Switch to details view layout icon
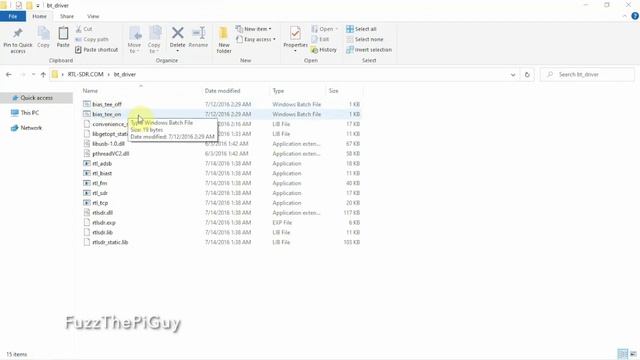 [622, 354]
